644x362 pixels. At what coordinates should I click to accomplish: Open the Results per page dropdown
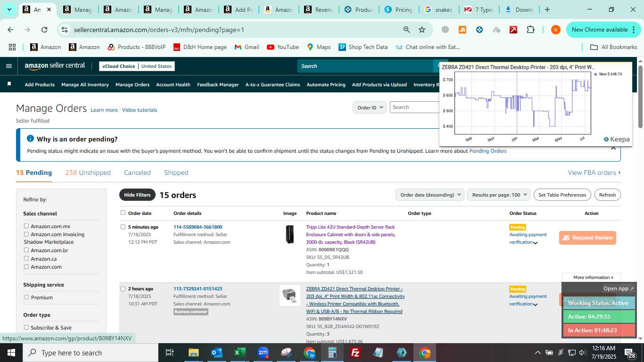pos(499,195)
